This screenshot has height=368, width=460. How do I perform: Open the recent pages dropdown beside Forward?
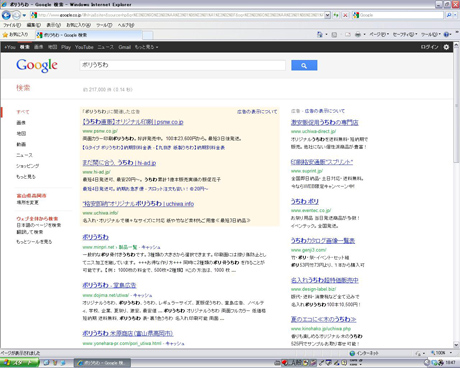(x=24, y=15)
